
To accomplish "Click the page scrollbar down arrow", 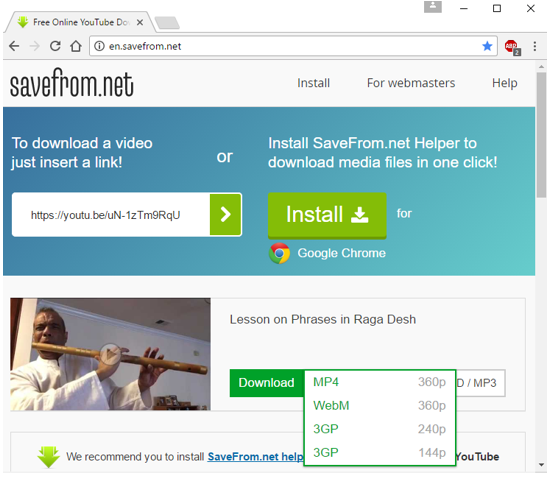I will pyautogui.click(x=541, y=465).
